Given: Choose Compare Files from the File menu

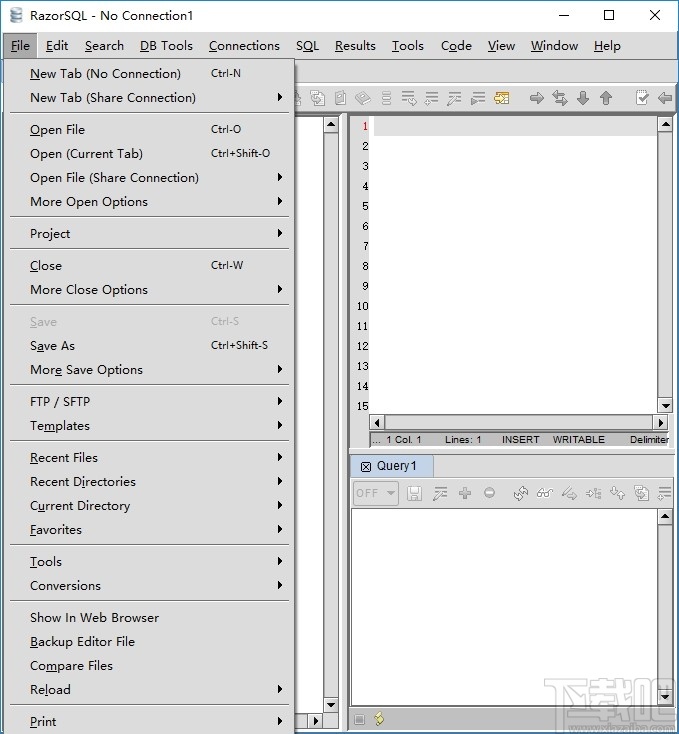Looking at the screenshot, I should pyautogui.click(x=149, y=666).
